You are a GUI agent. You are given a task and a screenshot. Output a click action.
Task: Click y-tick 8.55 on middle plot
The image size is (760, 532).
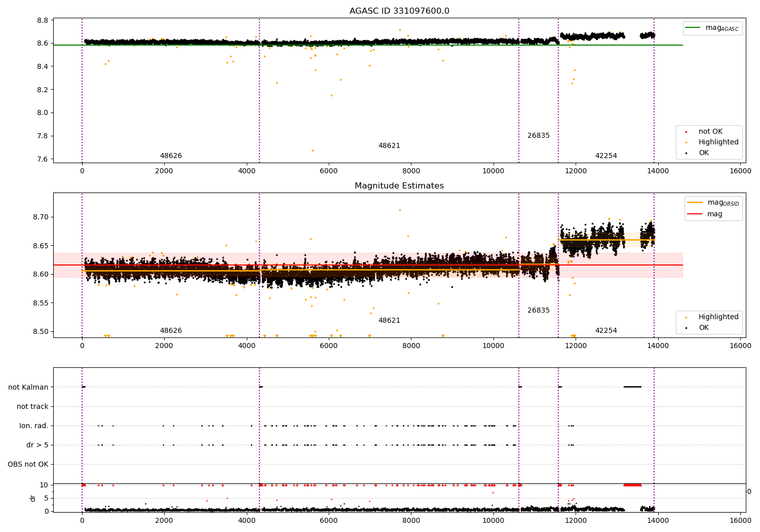tap(41, 303)
